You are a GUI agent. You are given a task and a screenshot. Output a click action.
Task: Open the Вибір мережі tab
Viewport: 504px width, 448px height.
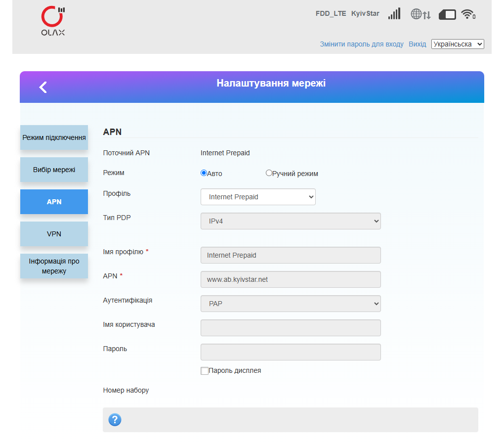tap(54, 170)
